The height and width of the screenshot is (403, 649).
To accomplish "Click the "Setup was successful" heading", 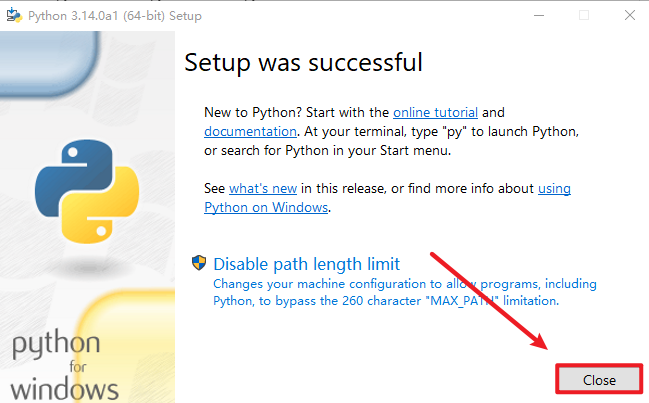I will tap(303, 62).
